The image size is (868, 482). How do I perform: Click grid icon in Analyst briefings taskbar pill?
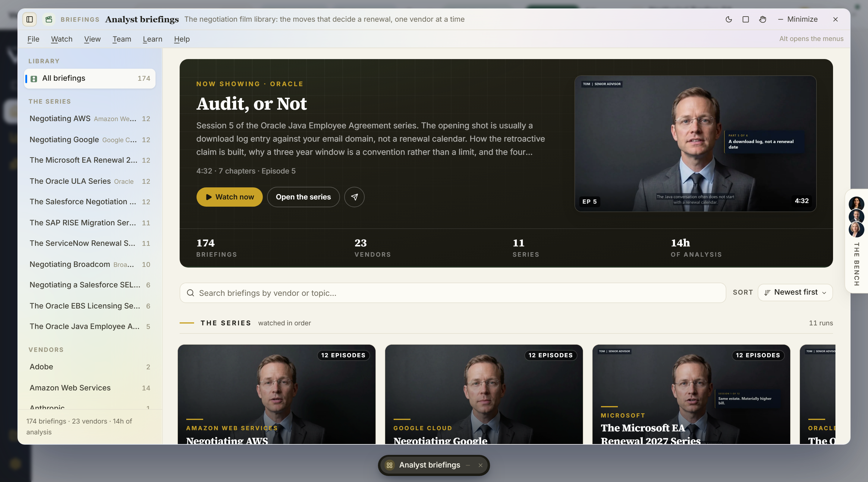pos(389,465)
